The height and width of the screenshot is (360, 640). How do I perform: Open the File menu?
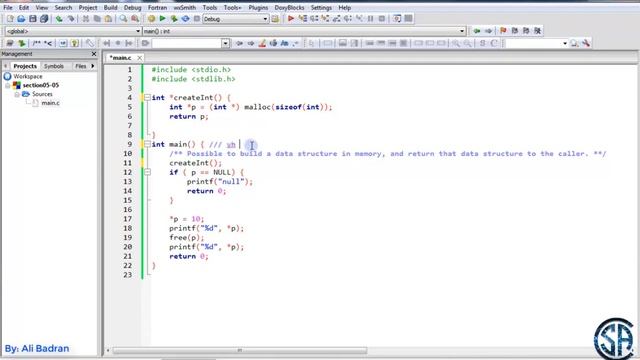(x=8, y=7)
